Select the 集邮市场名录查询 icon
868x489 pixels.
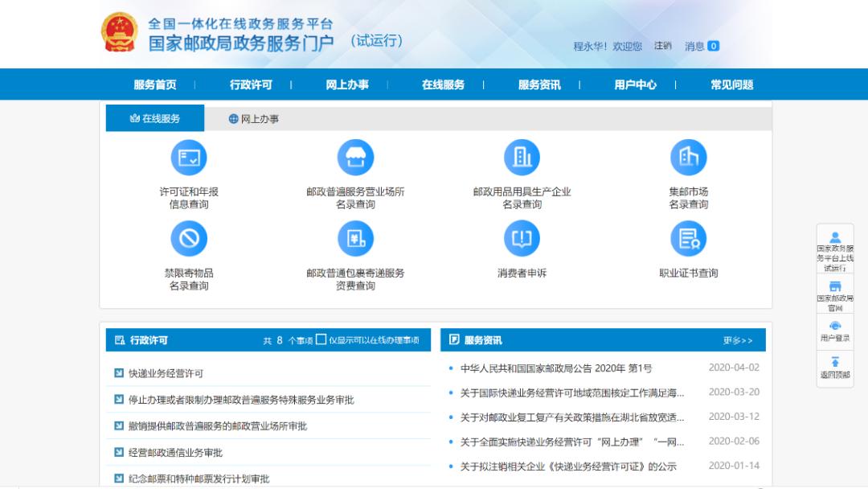point(688,158)
